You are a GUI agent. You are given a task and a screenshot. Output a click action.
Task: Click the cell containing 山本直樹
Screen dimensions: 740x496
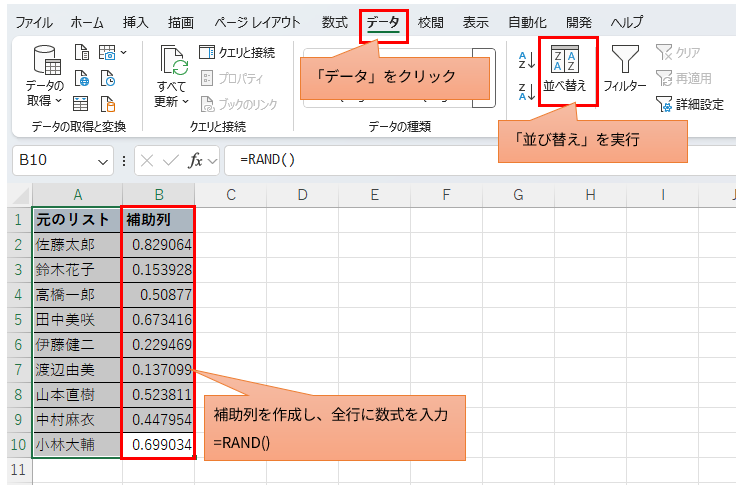pos(77,395)
